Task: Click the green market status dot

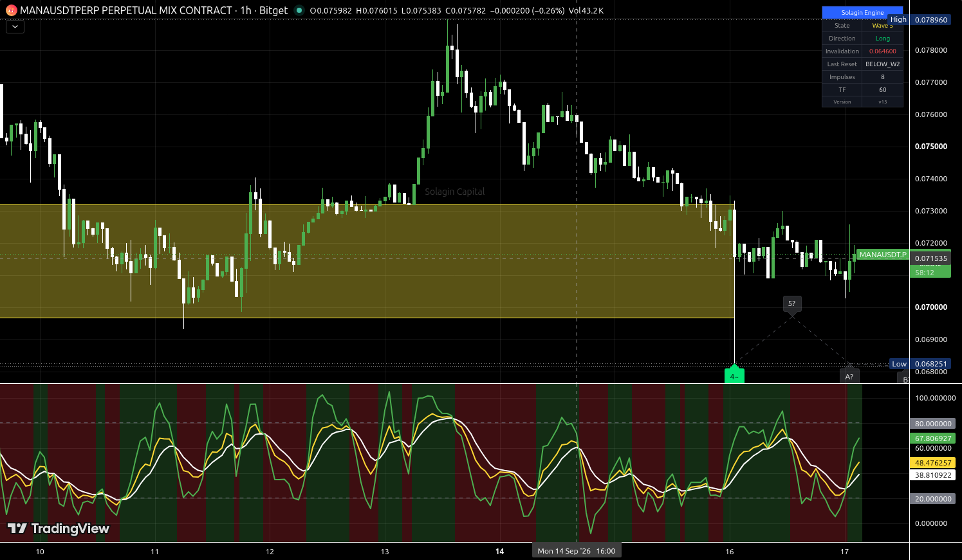Action: tap(299, 10)
